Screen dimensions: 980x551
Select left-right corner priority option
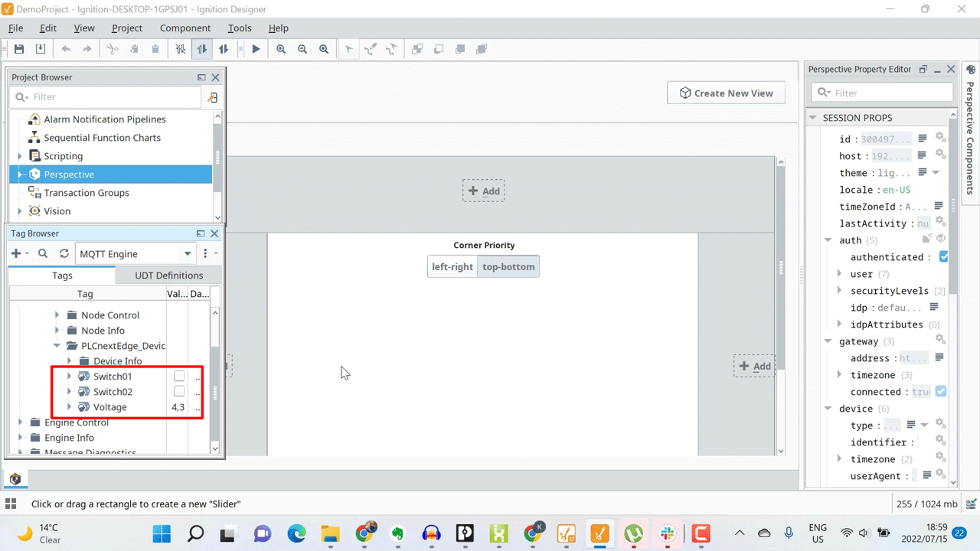coord(452,267)
